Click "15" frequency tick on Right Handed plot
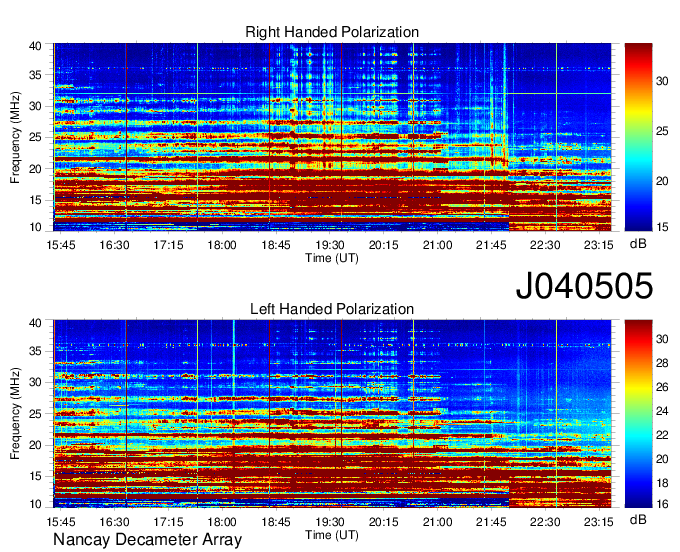680x552 pixels. click(35, 200)
